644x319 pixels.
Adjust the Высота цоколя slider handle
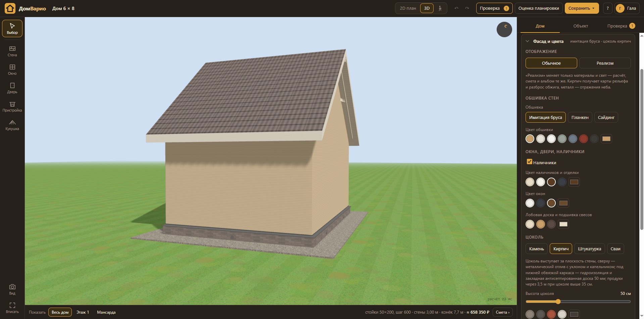(558, 302)
